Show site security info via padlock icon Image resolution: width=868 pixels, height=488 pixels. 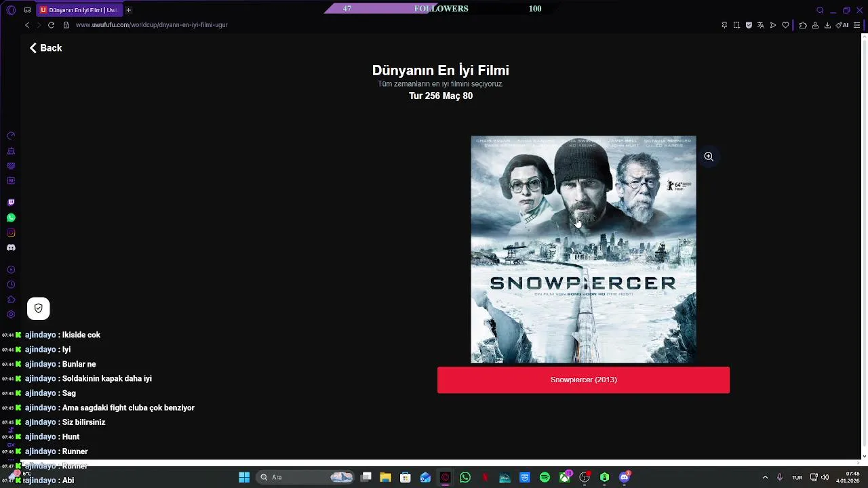(x=66, y=25)
